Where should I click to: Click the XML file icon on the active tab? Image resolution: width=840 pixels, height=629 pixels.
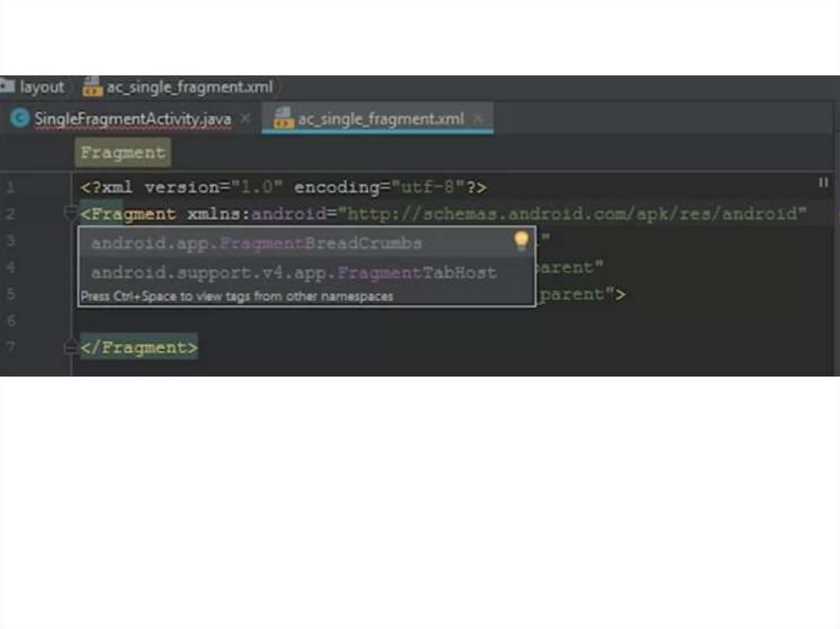283,118
